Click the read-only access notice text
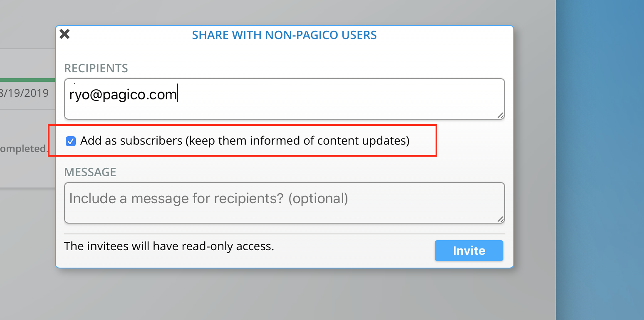This screenshot has width=644, height=320. click(169, 246)
